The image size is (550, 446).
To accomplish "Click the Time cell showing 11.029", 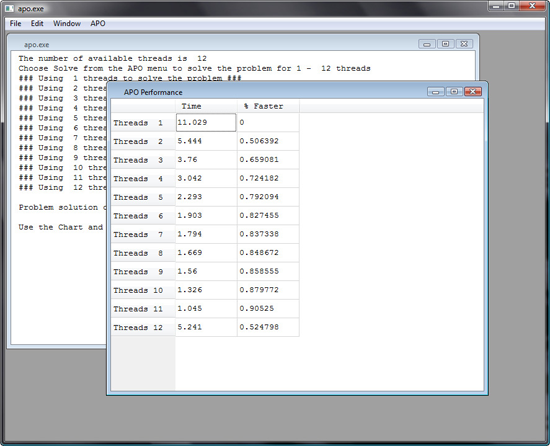I will pyautogui.click(x=206, y=122).
